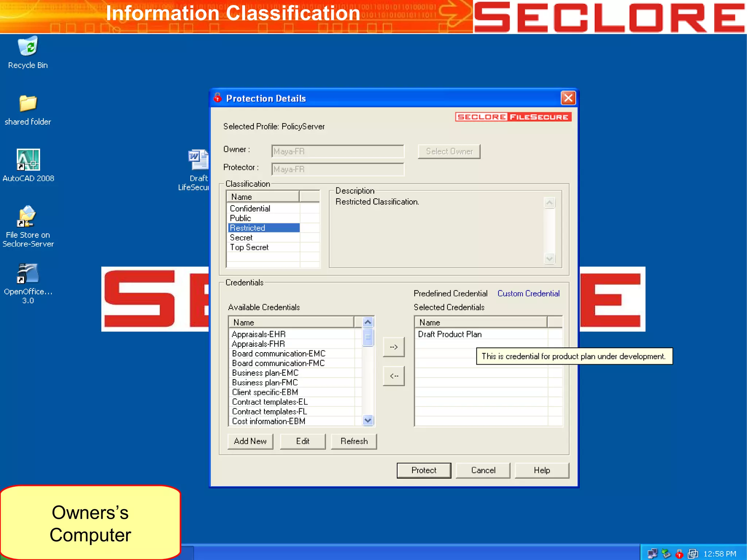Viewport: 747px width, 560px height.
Task: Open the shared folder desktop icon
Action: pyautogui.click(x=28, y=110)
